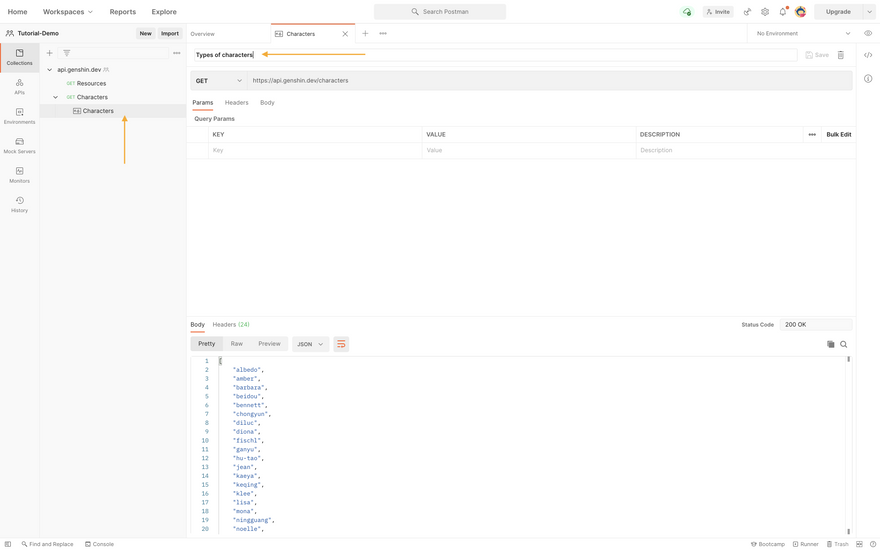The image size is (880, 550).
Task: Click the environment quick look eye icon
Action: pyautogui.click(x=868, y=33)
